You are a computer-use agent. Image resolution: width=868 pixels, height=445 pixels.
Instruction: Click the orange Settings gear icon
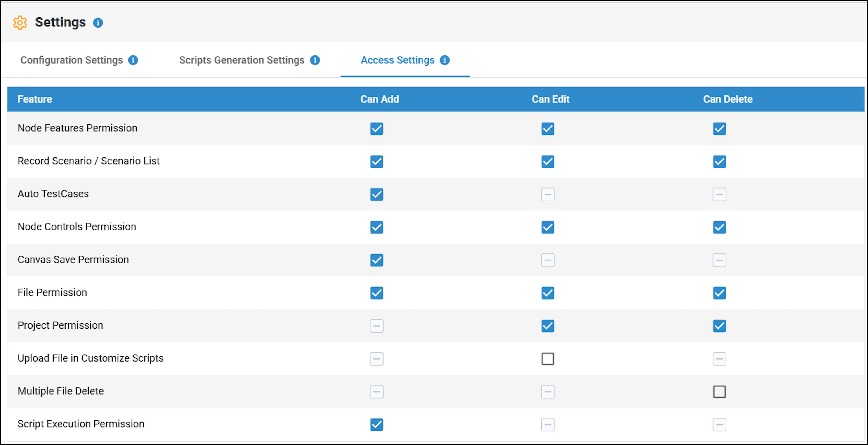tap(20, 23)
